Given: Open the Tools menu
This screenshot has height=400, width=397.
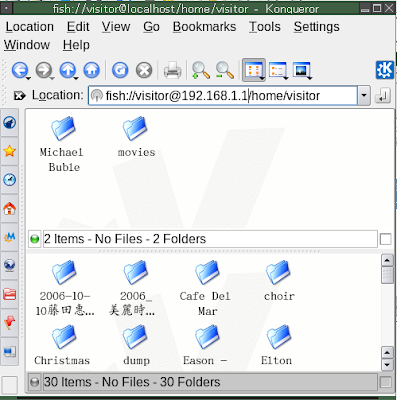Looking at the screenshot, I should click(x=265, y=27).
